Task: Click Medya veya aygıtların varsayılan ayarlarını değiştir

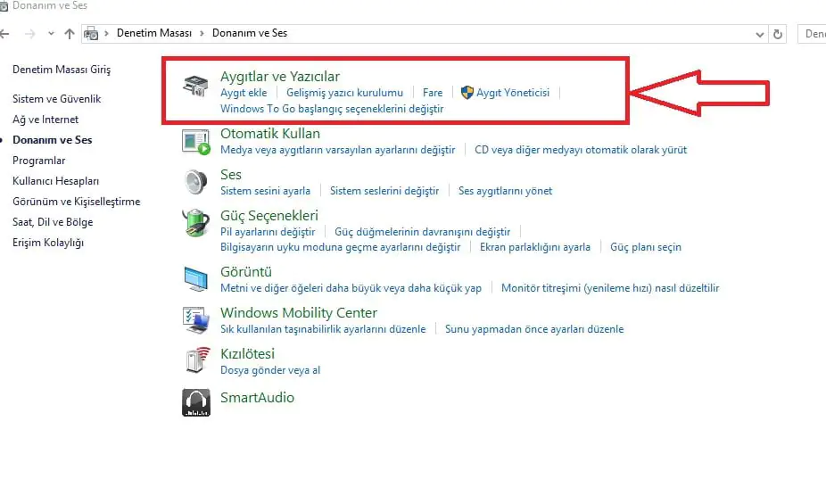Action: click(338, 150)
